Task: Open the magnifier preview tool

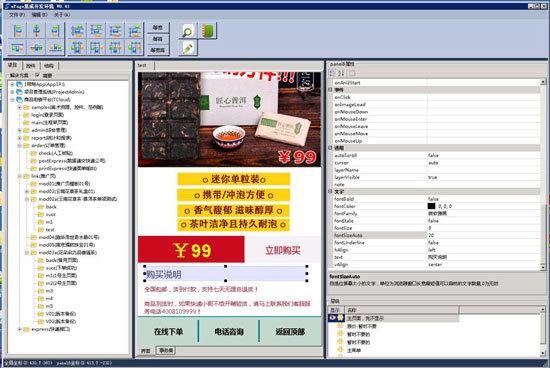Action: point(188,31)
